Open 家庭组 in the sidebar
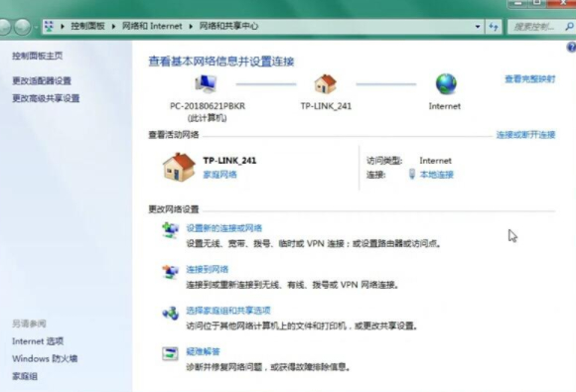This screenshot has width=576, height=392. [x=25, y=376]
